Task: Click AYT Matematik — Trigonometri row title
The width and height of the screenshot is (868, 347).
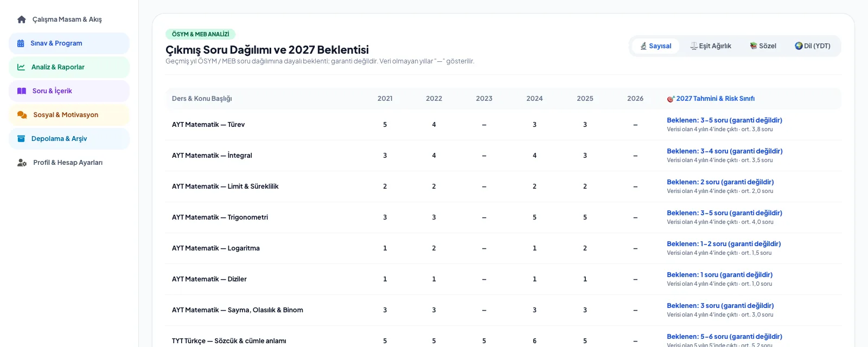Action: point(220,217)
